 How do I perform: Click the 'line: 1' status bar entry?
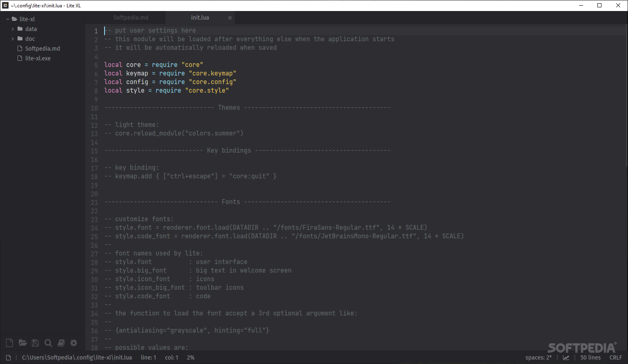(149, 357)
